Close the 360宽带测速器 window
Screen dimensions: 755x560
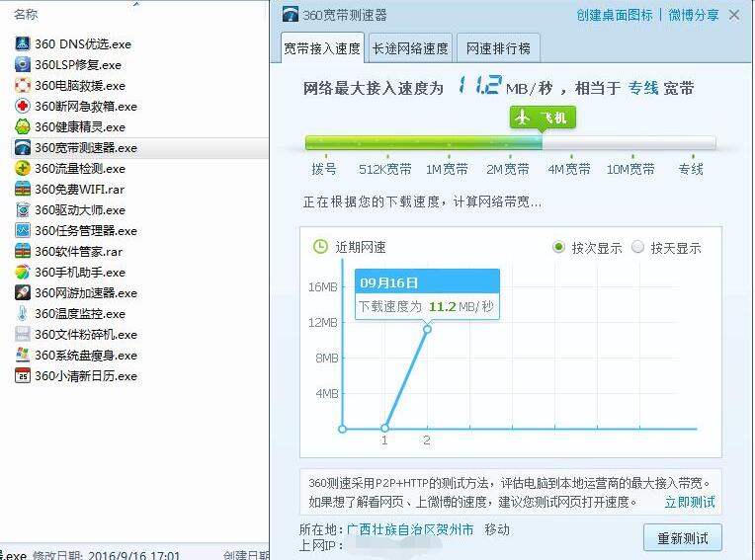click(734, 16)
